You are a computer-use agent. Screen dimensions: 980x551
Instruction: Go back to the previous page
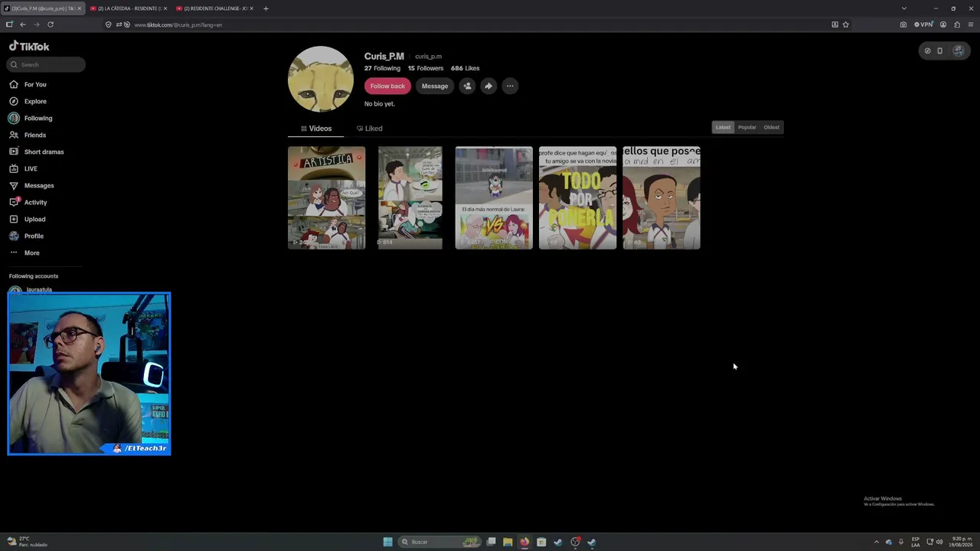coord(23,24)
